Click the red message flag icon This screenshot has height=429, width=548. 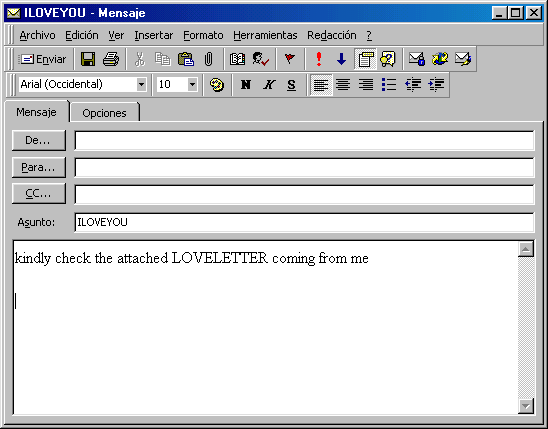pyautogui.click(x=289, y=59)
